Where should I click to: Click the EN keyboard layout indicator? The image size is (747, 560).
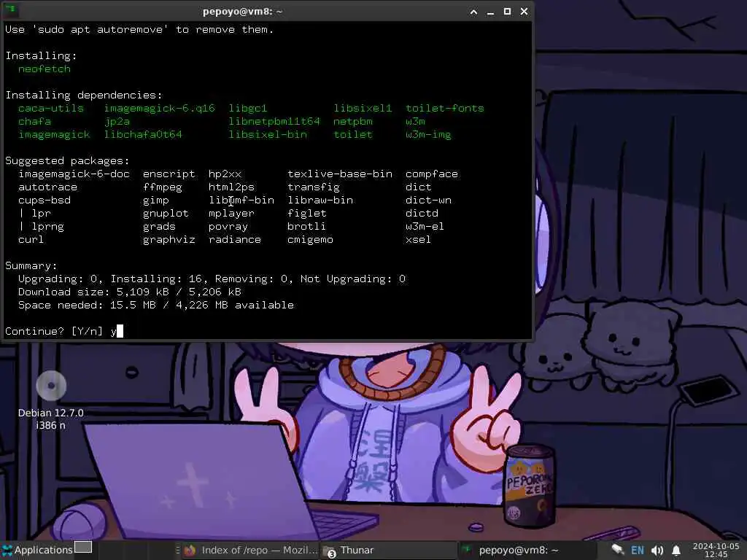tap(638, 551)
